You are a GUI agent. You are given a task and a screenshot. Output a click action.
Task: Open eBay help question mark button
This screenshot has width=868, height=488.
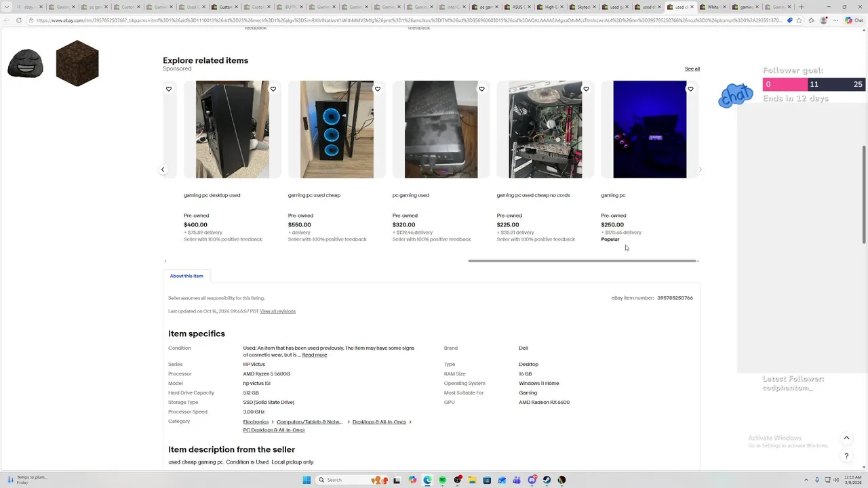pyautogui.click(x=846, y=456)
